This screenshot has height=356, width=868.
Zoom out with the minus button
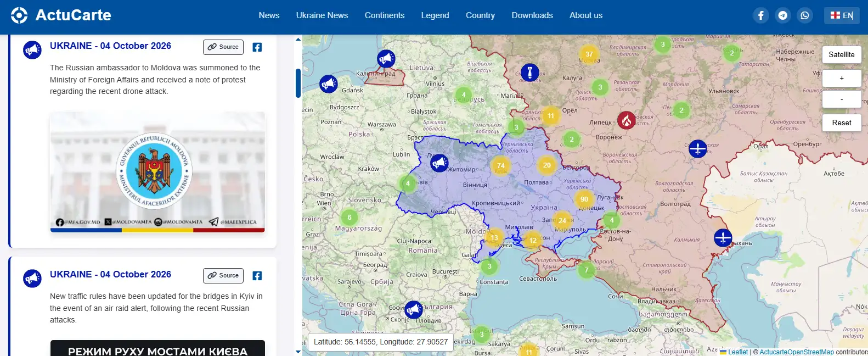coord(842,99)
